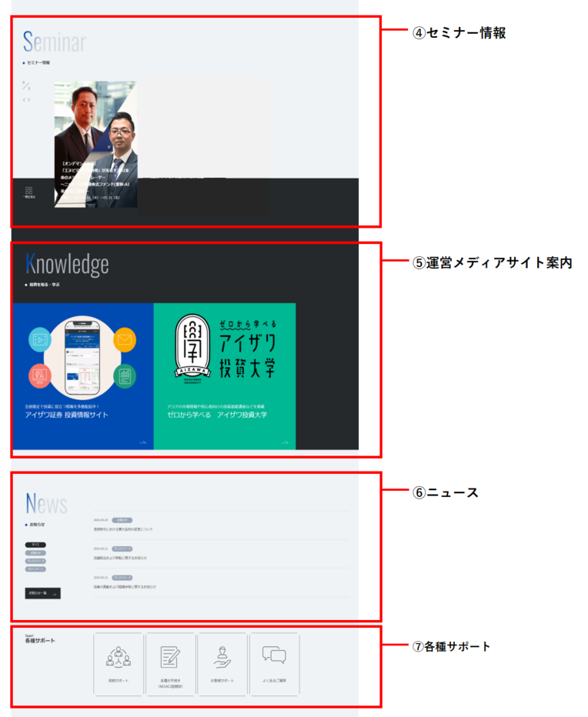This screenshot has height=717, width=588.
Task: Click the お知らせ subtitle under News
Action: coord(37,525)
